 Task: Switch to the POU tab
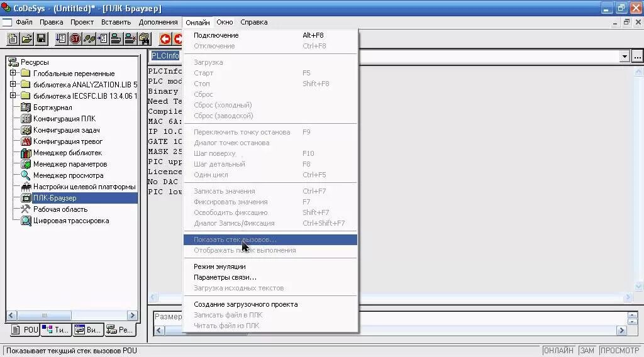[x=25, y=329]
